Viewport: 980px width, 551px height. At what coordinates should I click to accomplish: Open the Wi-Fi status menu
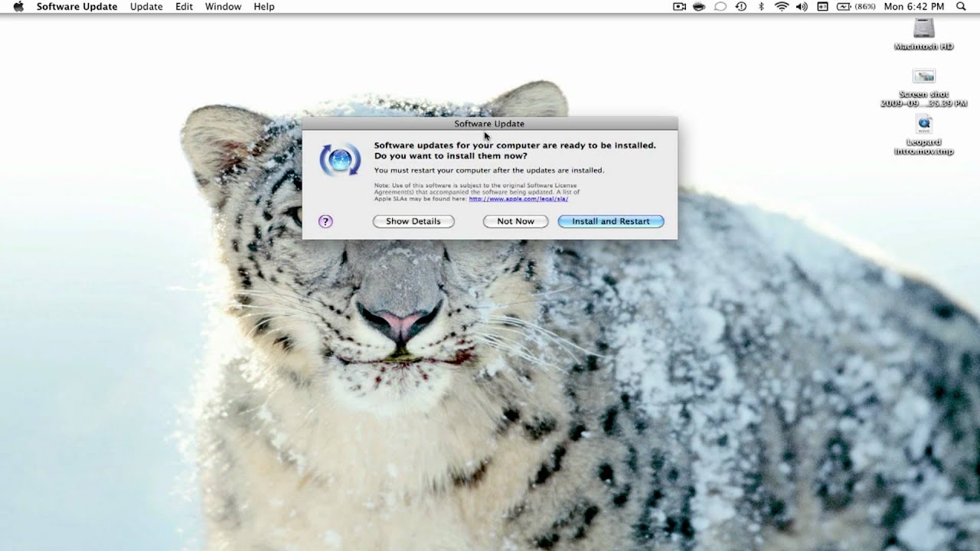781,6
